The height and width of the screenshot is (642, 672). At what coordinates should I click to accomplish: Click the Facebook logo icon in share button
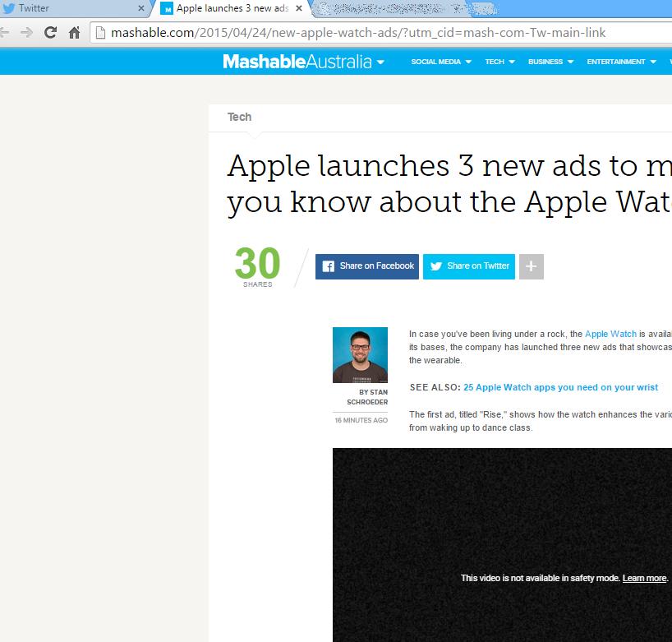(329, 266)
